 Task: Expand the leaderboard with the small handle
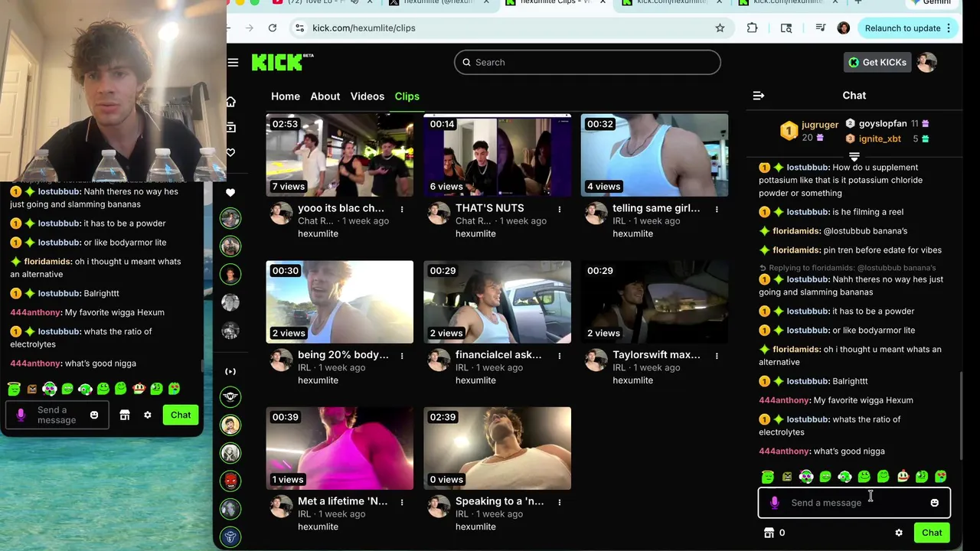854,157
